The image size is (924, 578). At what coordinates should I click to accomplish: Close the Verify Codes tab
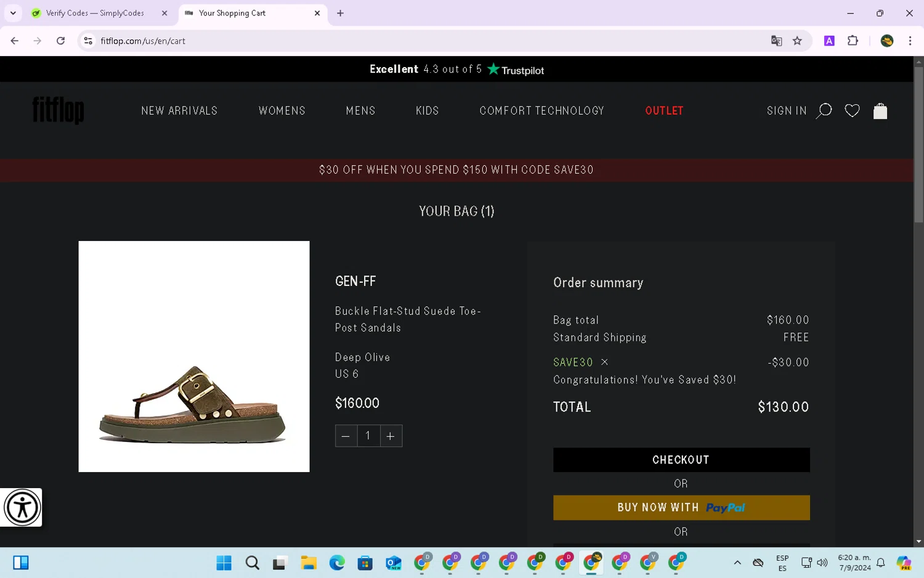click(164, 13)
